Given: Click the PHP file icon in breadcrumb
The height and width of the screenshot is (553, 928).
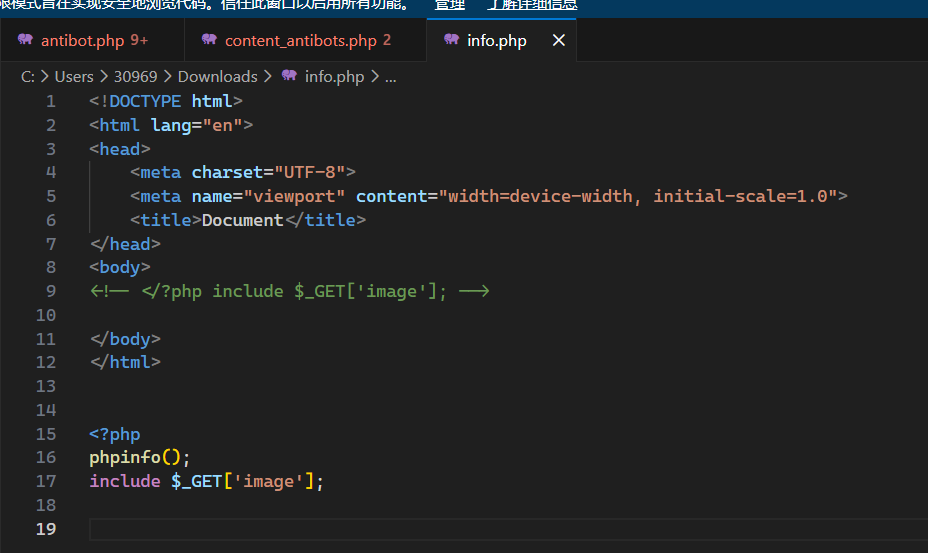Looking at the screenshot, I should click(289, 76).
